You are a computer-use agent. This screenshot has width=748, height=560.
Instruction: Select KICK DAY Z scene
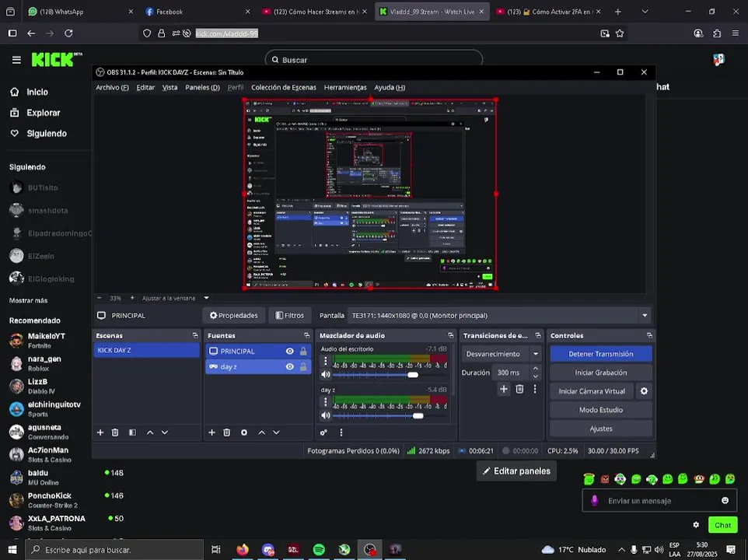(x=146, y=350)
